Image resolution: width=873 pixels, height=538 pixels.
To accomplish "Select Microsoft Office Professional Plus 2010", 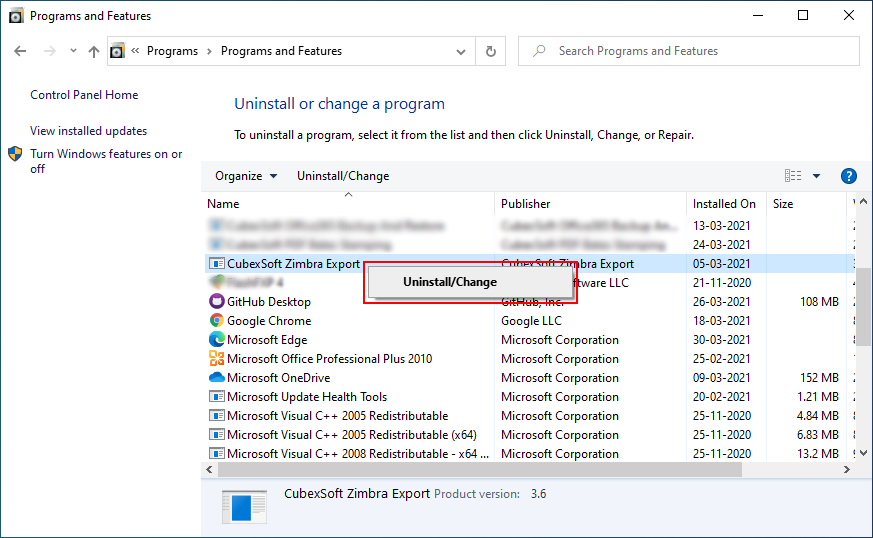I will (x=330, y=359).
